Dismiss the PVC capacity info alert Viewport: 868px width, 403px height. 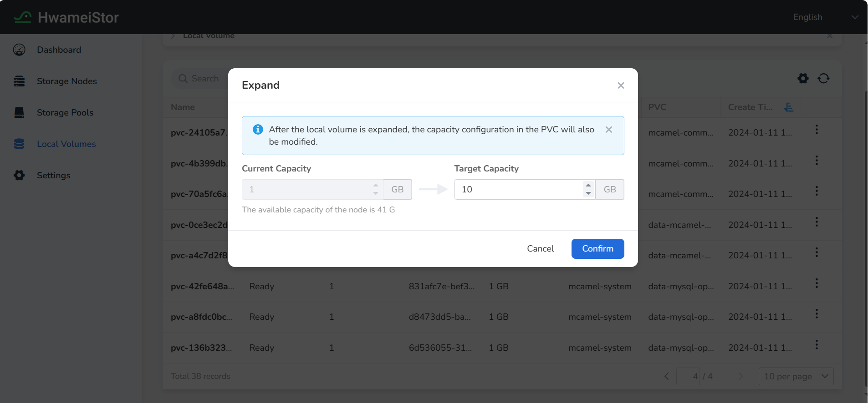tap(608, 130)
